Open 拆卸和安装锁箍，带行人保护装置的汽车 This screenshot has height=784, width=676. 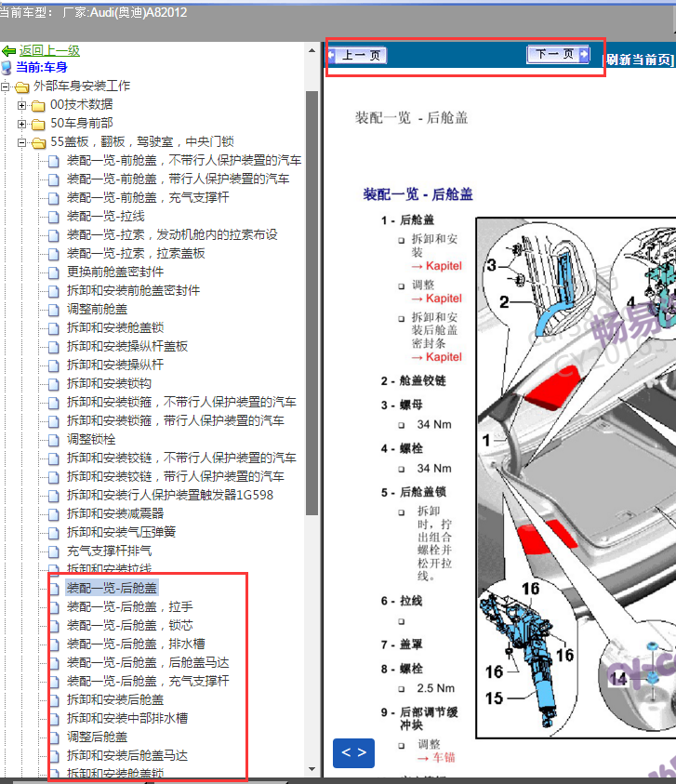pos(176,420)
